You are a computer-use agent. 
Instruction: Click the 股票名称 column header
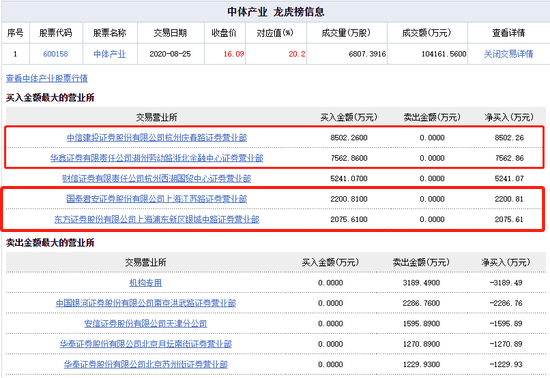109,33
